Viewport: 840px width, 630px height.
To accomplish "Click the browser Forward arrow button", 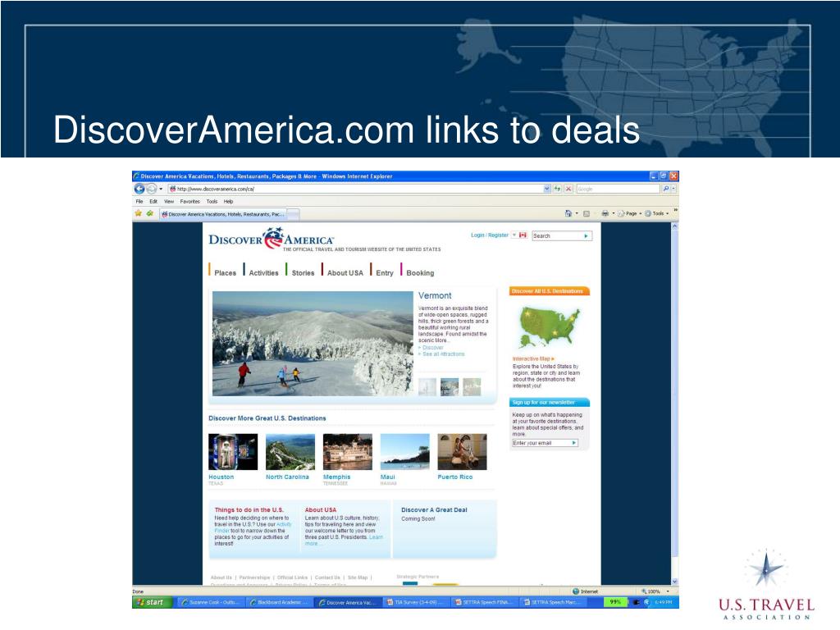I will click(152, 189).
